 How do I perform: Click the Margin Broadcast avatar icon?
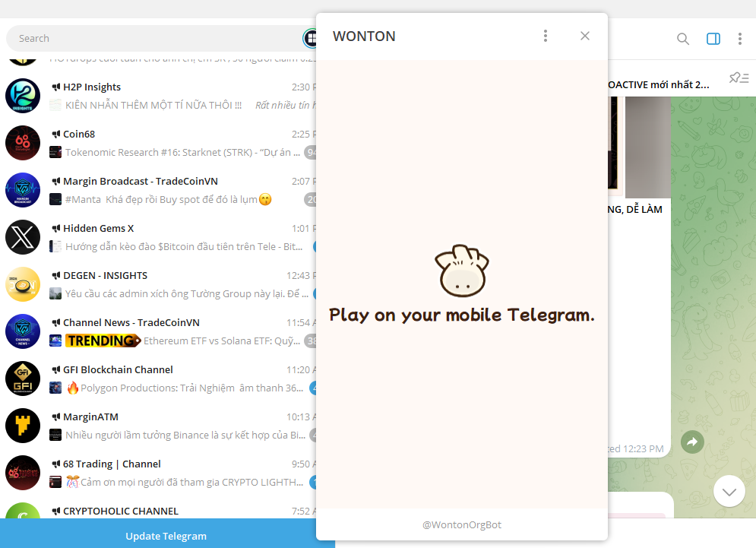(x=23, y=190)
